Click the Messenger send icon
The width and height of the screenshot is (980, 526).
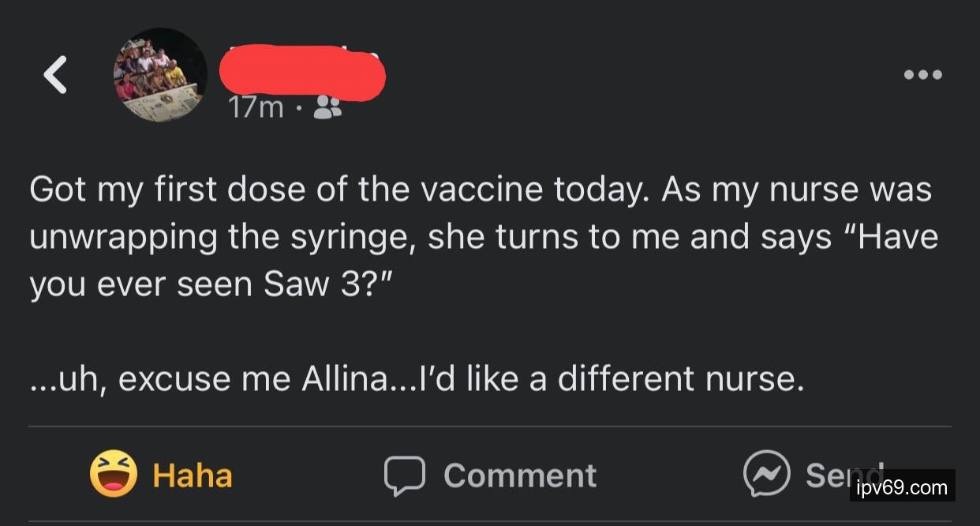click(x=767, y=474)
